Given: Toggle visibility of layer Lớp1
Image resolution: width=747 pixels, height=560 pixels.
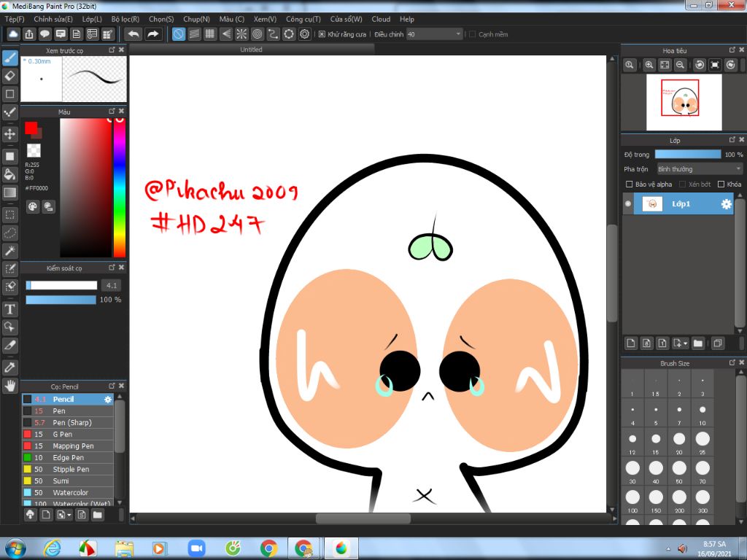Looking at the screenshot, I should pyautogui.click(x=628, y=204).
